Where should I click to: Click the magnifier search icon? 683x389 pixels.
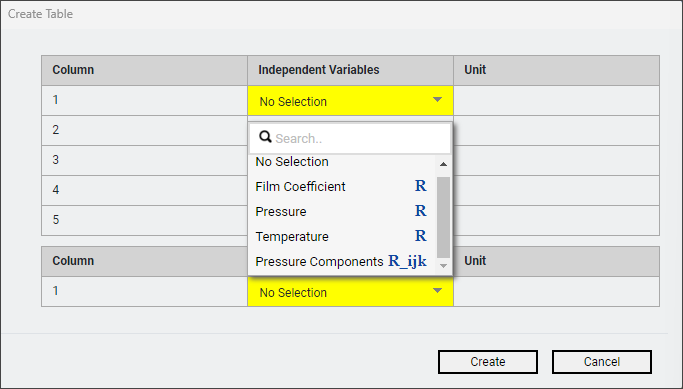click(265, 137)
